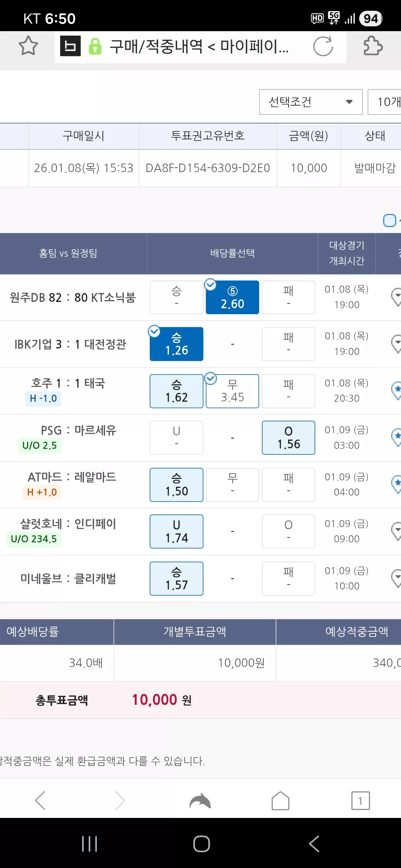
Task: Go to the browser home icon
Action: (280, 800)
